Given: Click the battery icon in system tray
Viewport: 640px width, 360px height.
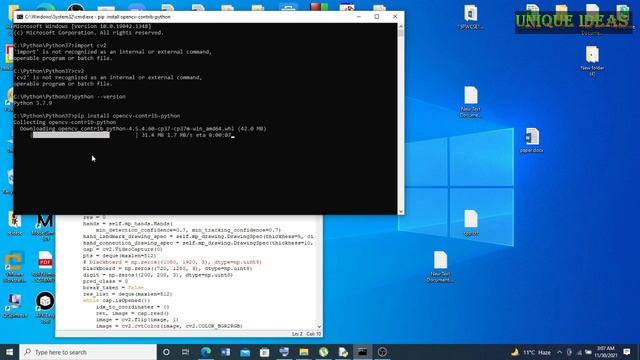Looking at the screenshot, I should pyautogui.click(x=588, y=352).
